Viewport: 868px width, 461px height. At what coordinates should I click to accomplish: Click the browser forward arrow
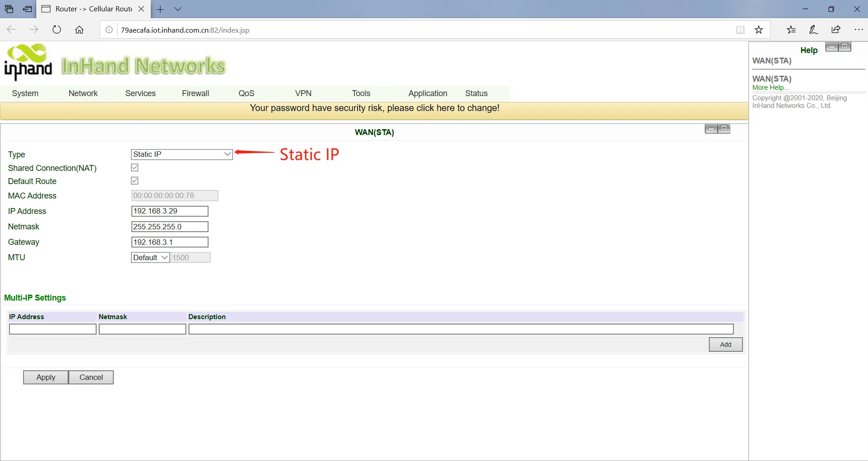point(34,30)
